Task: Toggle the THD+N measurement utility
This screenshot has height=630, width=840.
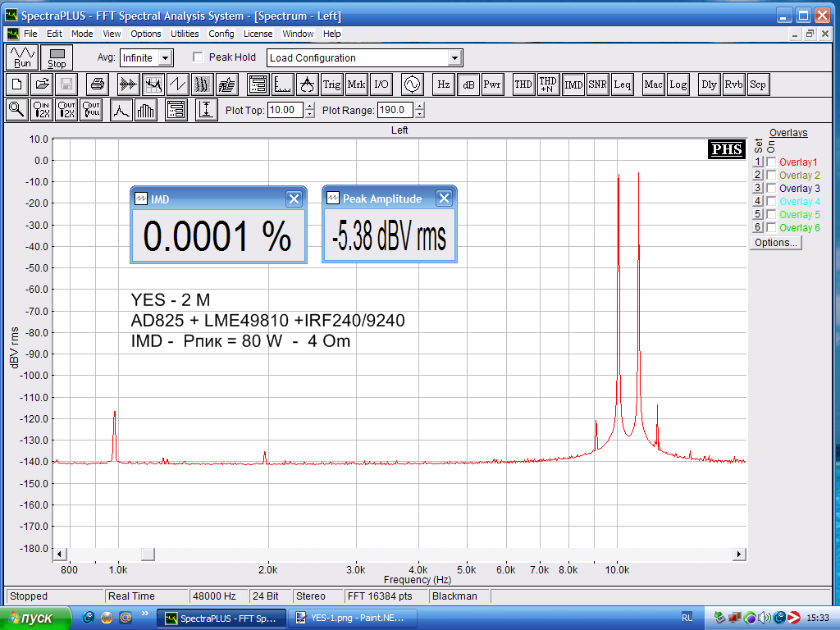Action: pos(548,84)
